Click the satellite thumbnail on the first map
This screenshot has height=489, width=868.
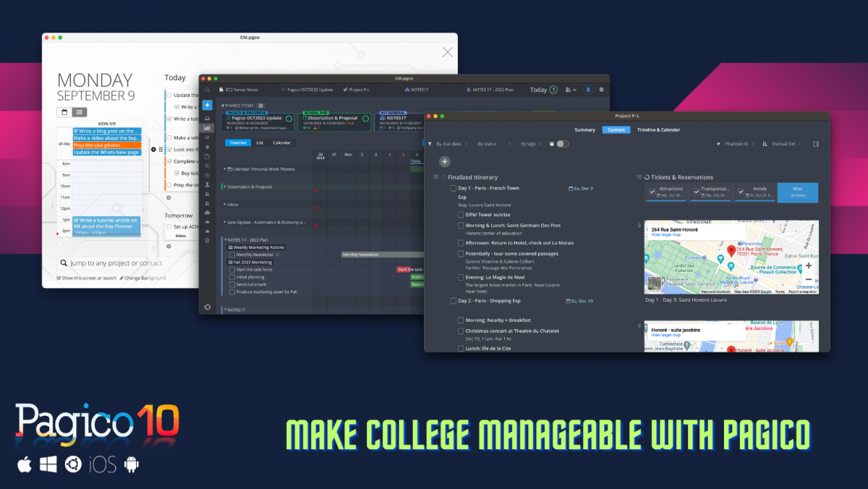(655, 283)
